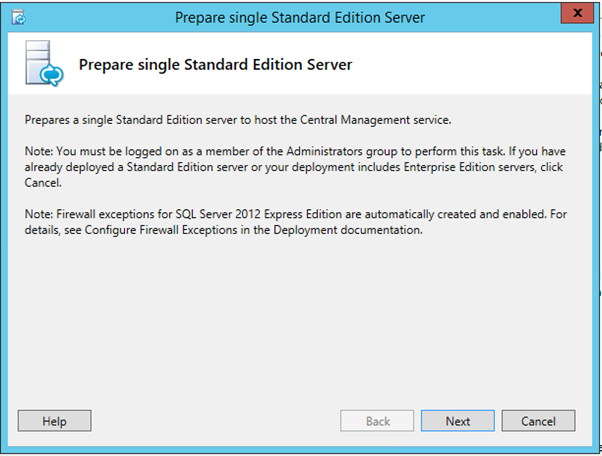This screenshot has height=456, width=602.
Task: Click the Next button to continue
Action: (x=458, y=421)
